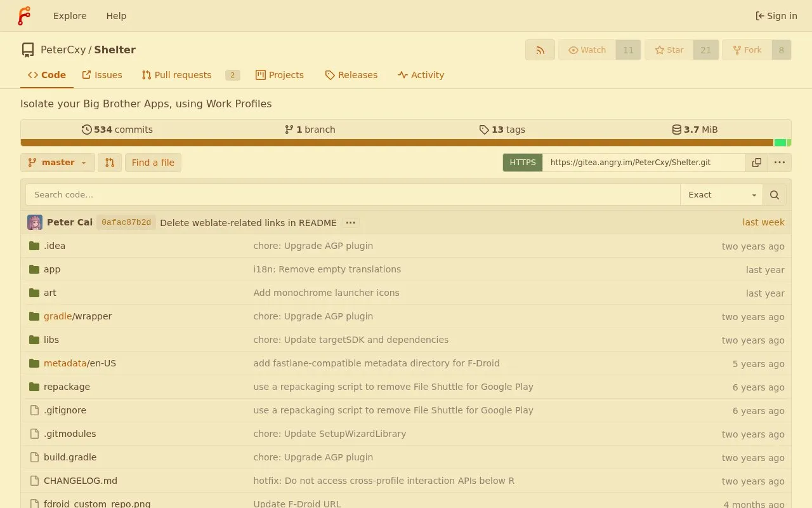This screenshot has height=508, width=812.
Task: Click the Sign in link
Action: [x=776, y=16]
